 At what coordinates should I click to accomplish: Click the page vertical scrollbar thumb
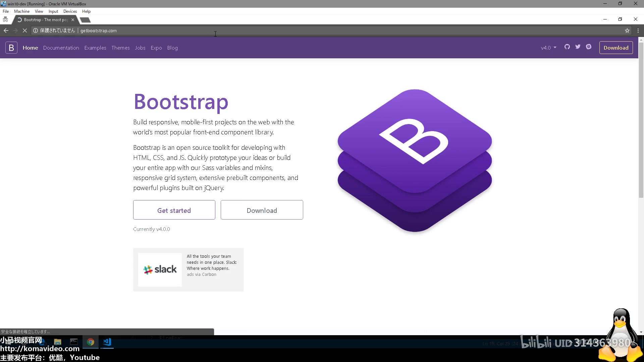pos(641,120)
